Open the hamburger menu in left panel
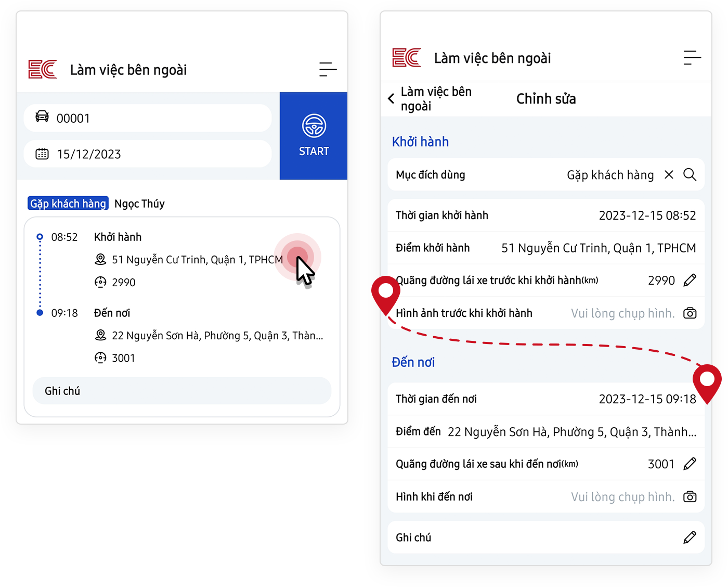The image size is (728, 587). click(328, 69)
